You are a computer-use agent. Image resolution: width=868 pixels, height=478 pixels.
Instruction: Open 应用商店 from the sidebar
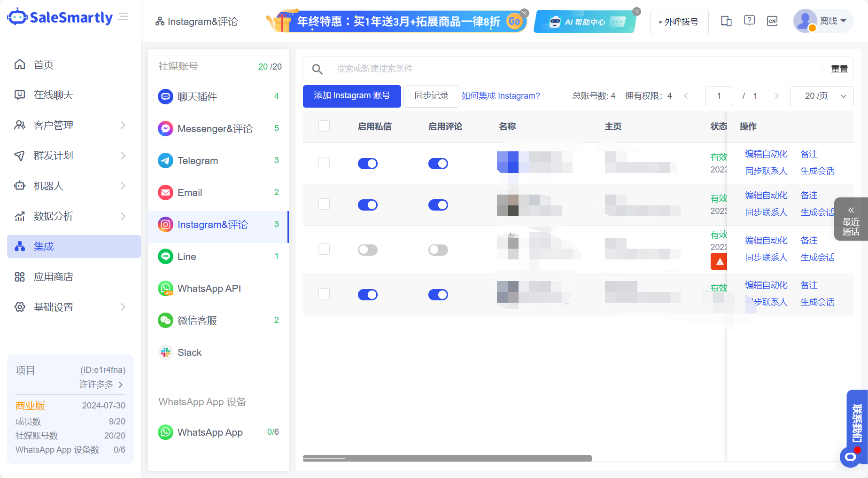[x=54, y=277]
